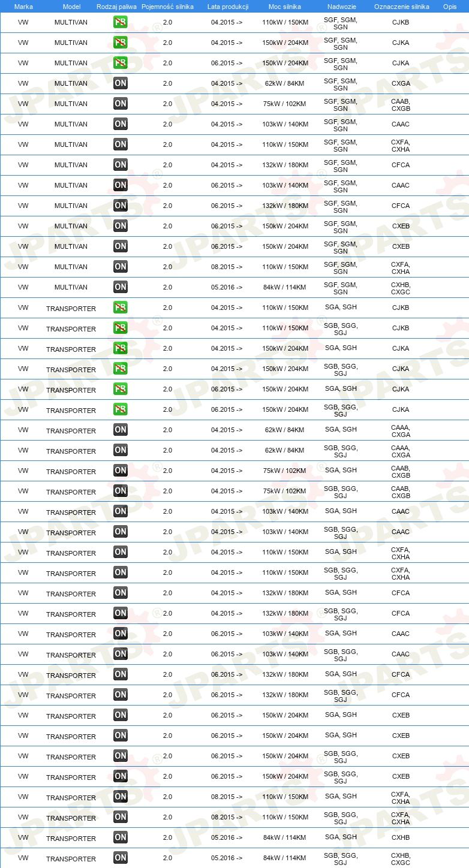Click ON icon in Multivan 04.2015 132kW row
469x868 pixels.
pyautogui.click(x=120, y=165)
